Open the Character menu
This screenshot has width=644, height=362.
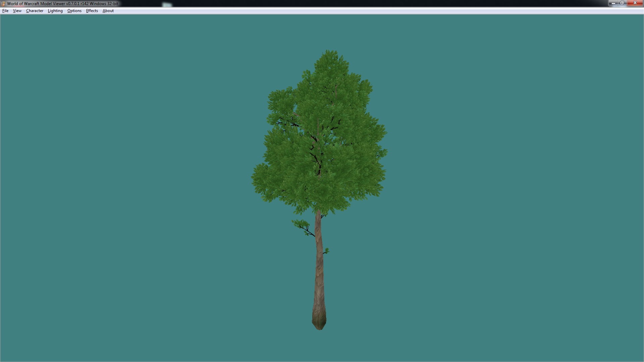coord(35,11)
